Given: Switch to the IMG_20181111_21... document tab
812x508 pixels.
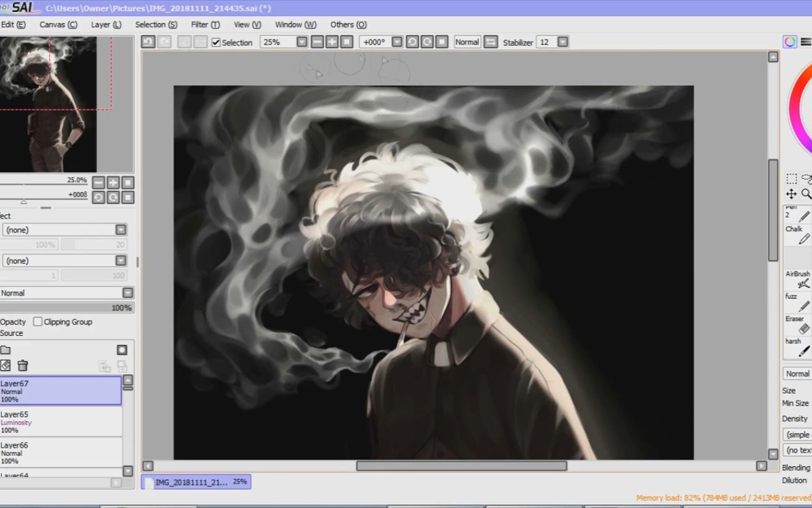Looking at the screenshot, I should pyautogui.click(x=196, y=482).
